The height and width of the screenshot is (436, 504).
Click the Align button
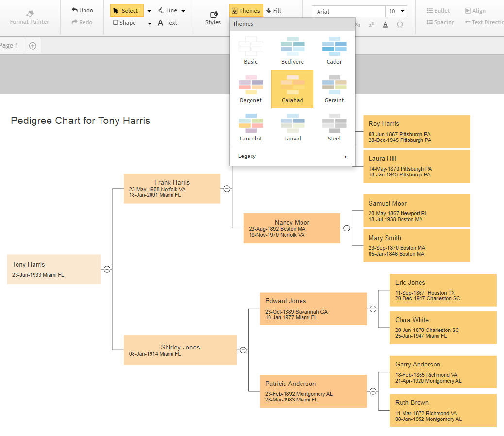[x=475, y=10]
